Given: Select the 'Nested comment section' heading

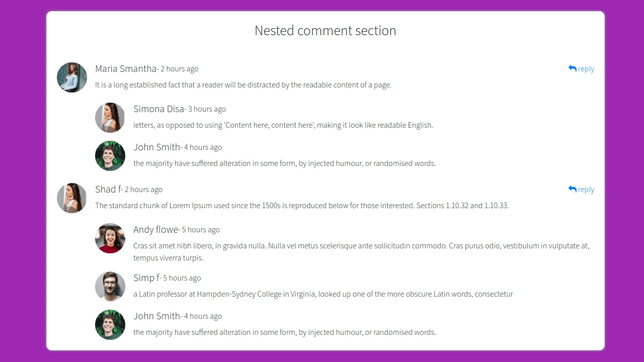Looking at the screenshot, I should [325, 31].
